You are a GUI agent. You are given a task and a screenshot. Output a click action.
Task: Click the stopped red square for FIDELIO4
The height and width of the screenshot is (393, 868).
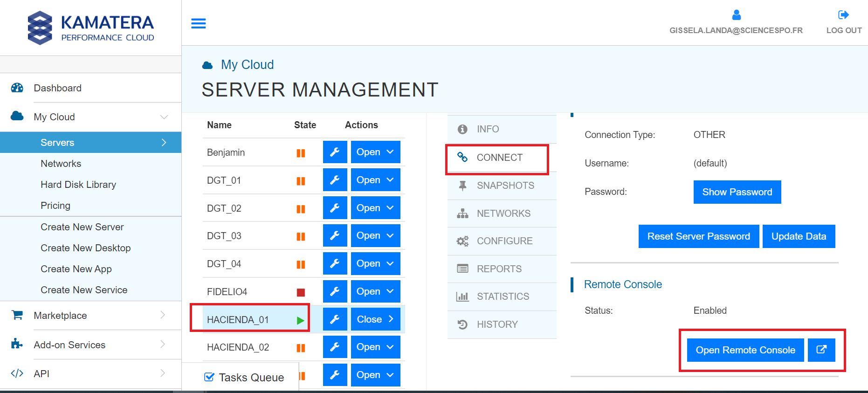click(301, 292)
